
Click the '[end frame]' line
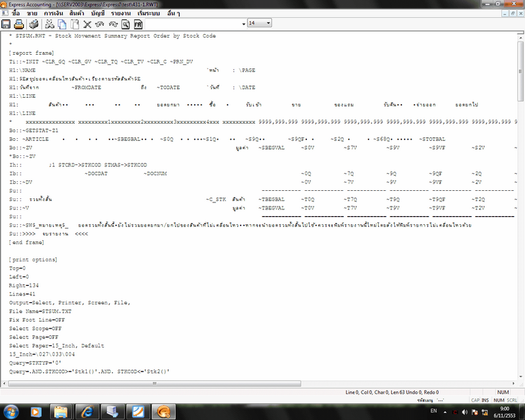point(27,242)
